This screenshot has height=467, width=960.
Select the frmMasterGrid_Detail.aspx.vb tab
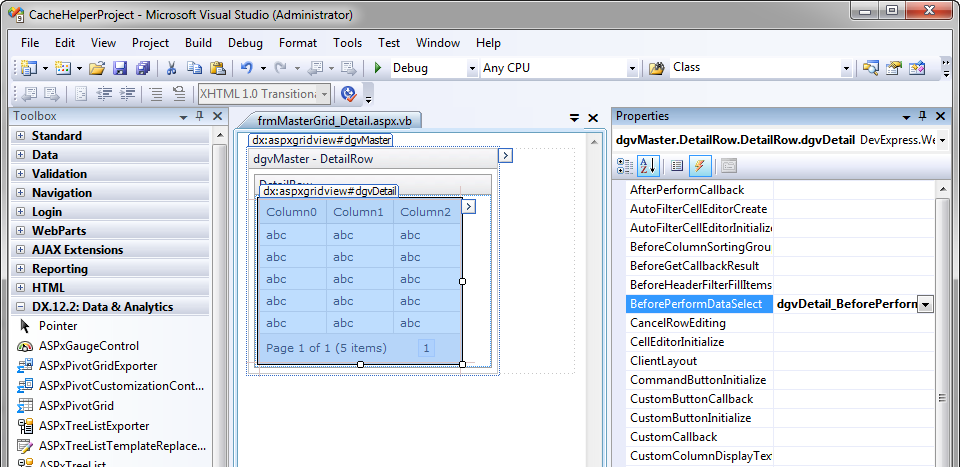point(334,120)
